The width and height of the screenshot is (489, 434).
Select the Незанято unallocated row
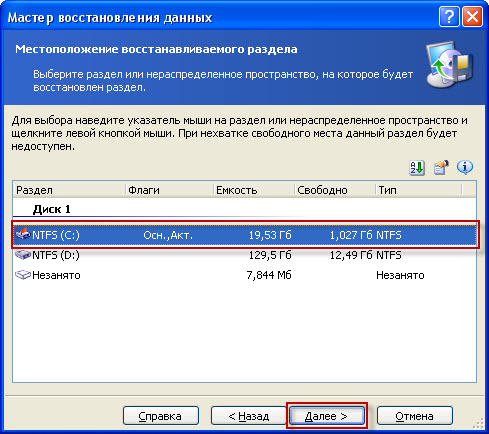tap(244, 275)
